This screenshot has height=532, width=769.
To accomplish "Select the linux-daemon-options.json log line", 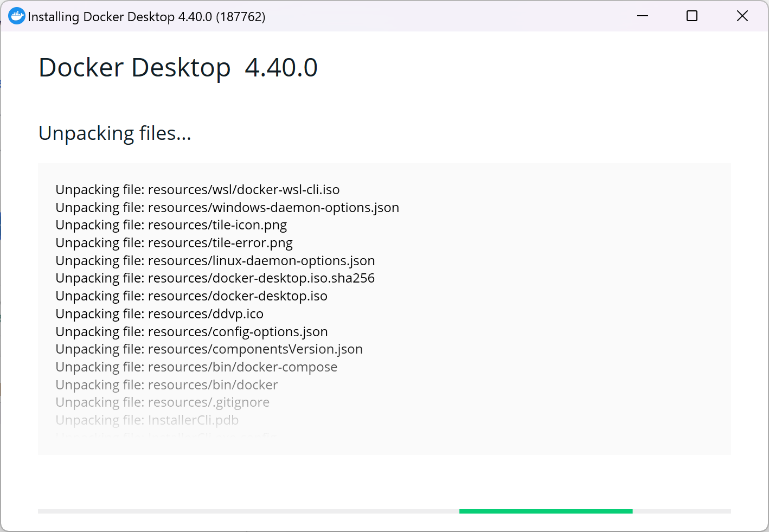I will point(215,261).
